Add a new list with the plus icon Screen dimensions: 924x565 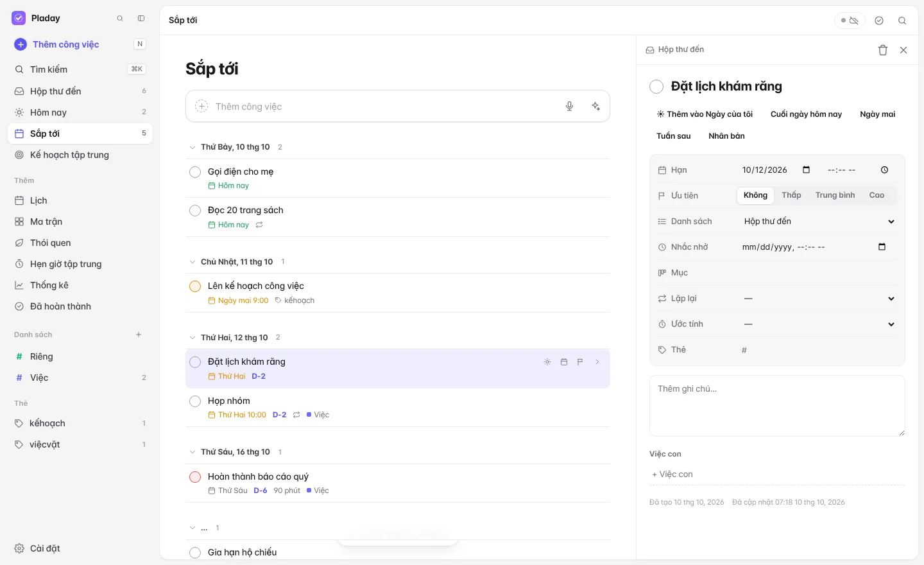139,335
